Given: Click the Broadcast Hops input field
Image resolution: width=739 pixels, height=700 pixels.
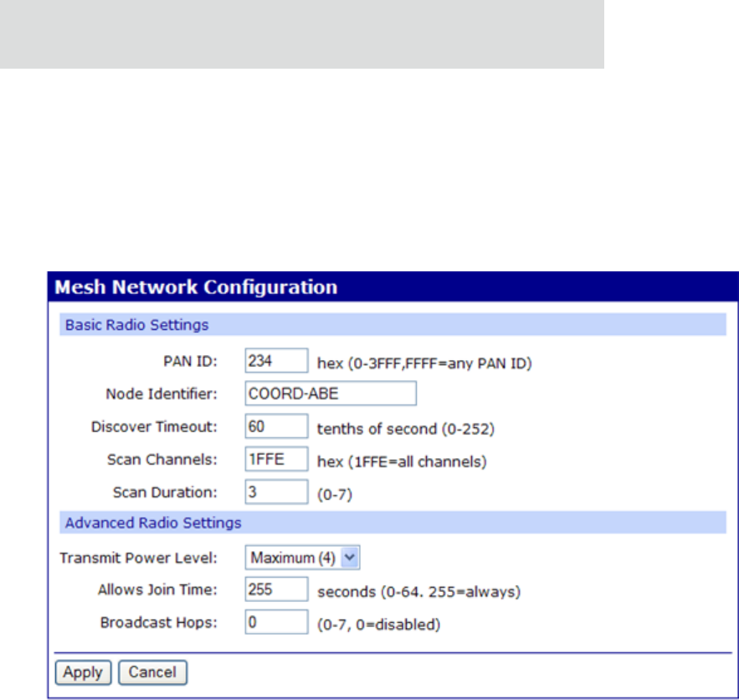Looking at the screenshot, I should click(x=277, y=622).
